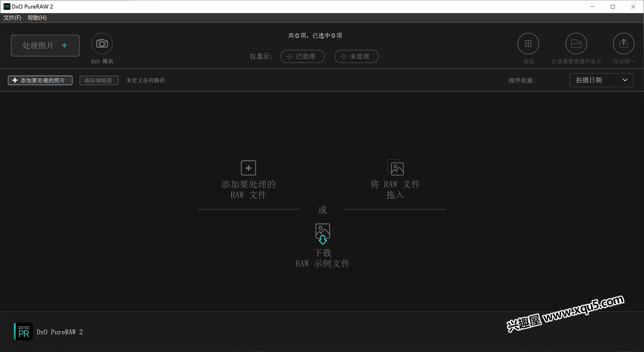Click the 共 0 项，已选中 0 项 counter
This screenshot has height=352, width=644.
[x=315, y=35]
